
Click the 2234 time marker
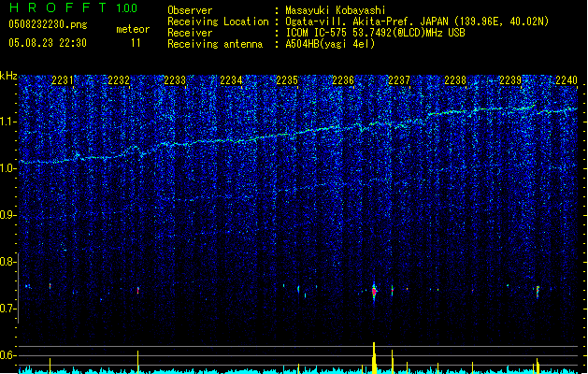(x=231, y=80)
